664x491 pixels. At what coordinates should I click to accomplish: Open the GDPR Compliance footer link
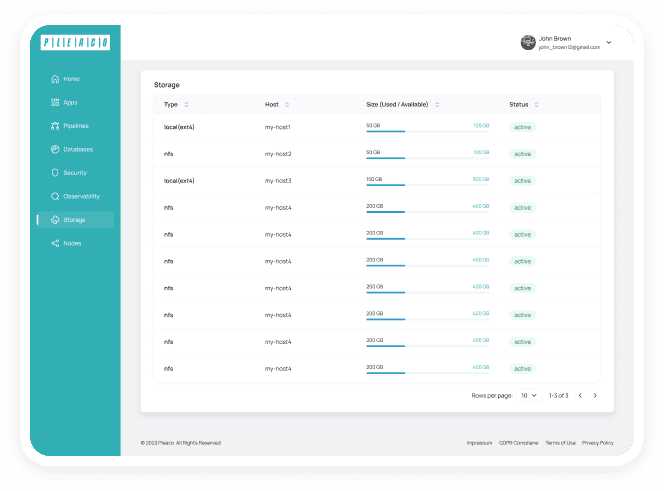pos(518,443)
